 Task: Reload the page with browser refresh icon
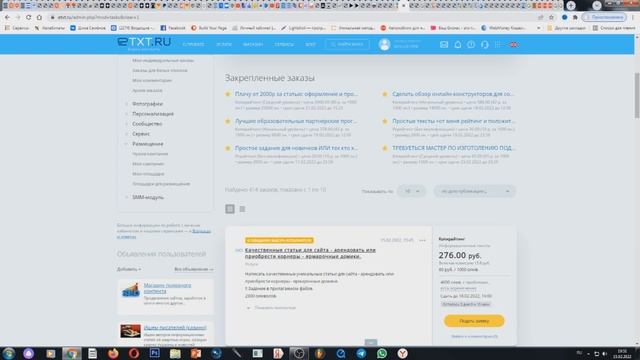click(x=28, y=17)
